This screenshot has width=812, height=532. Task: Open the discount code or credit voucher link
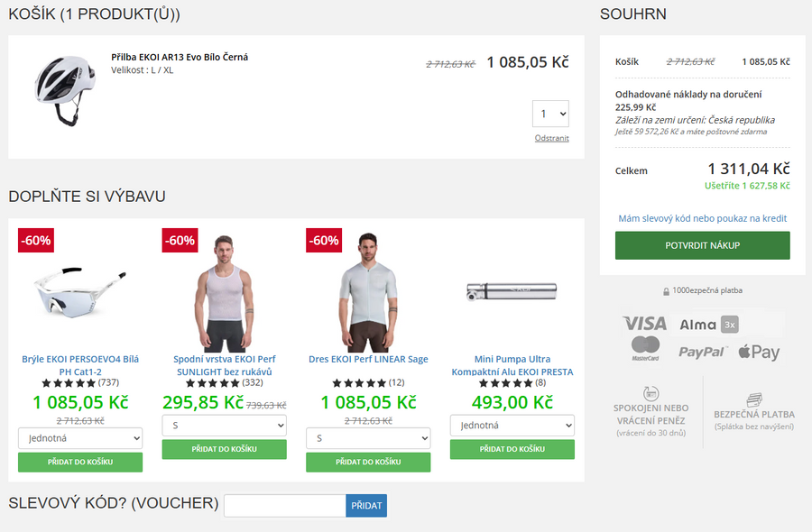(x=702, y=218)
